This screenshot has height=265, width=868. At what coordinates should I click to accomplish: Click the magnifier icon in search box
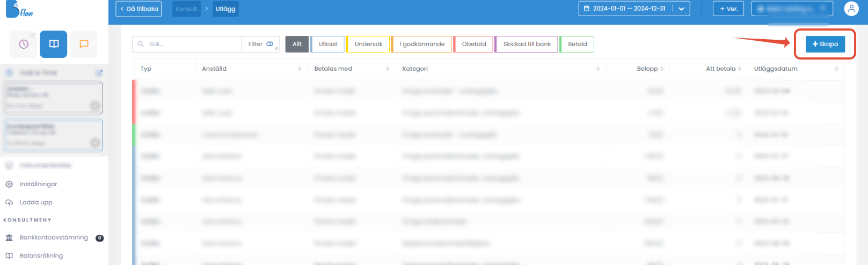pyautogui.click(x=141, y=44)
